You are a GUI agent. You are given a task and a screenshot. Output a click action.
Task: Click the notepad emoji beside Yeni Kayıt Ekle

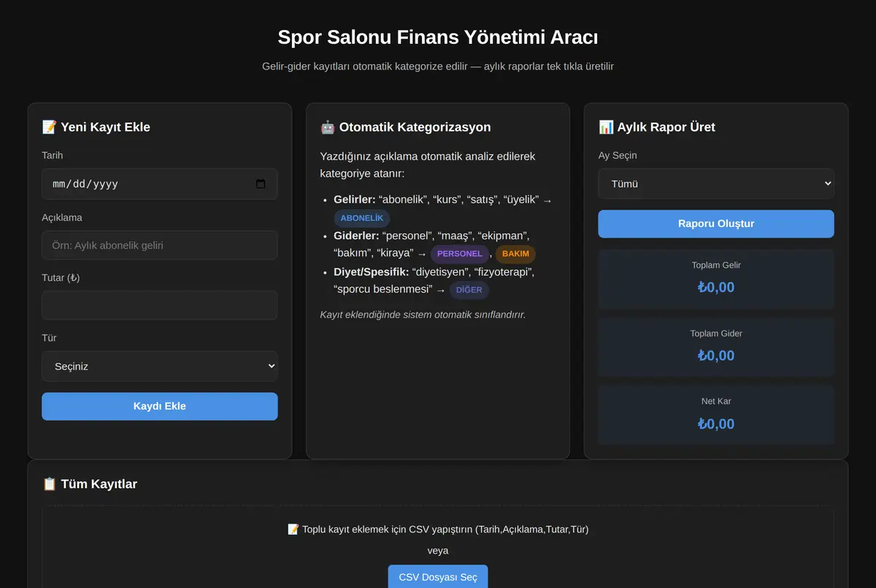[x=50, y=127]
